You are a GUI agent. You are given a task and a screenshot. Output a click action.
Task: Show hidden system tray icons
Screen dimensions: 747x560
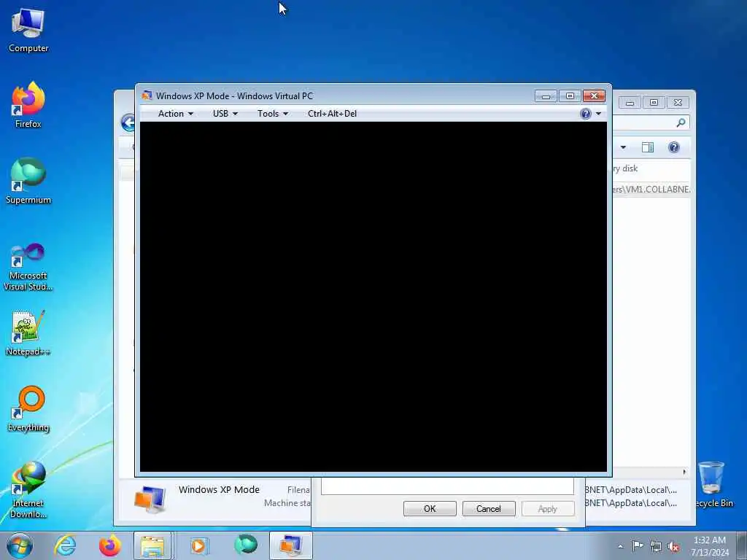click(x=620, y=546)
